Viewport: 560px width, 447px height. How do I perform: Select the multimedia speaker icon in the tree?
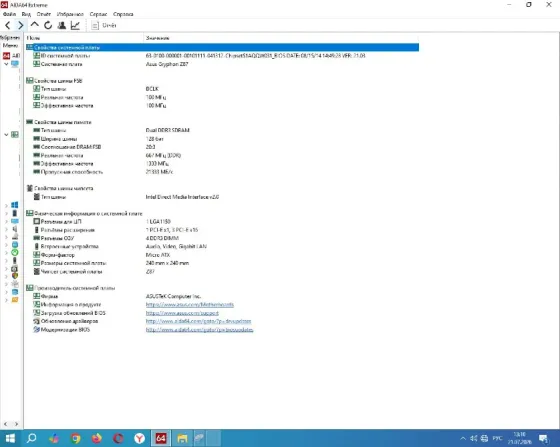tap(15, 229)
